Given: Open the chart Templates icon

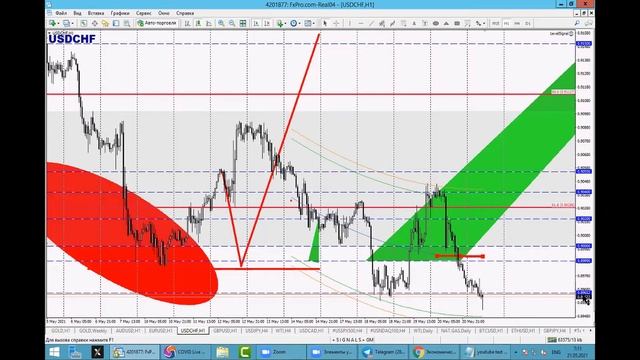Looking at the screenshot, I should point(307,23).
